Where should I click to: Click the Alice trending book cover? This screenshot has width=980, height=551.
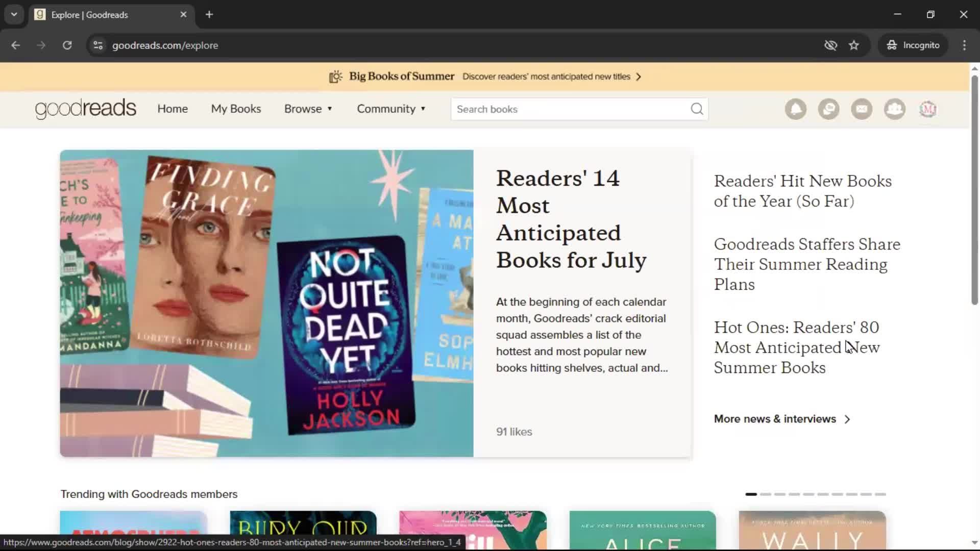(x=643, y=530)
